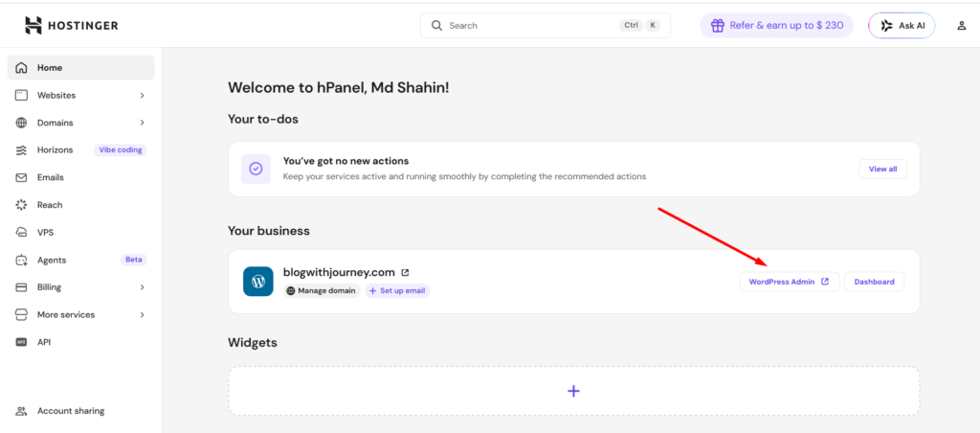Expand the Billing submenu chevron
The width and height of the screenshot is (980, 433).
tap(142, 287)
